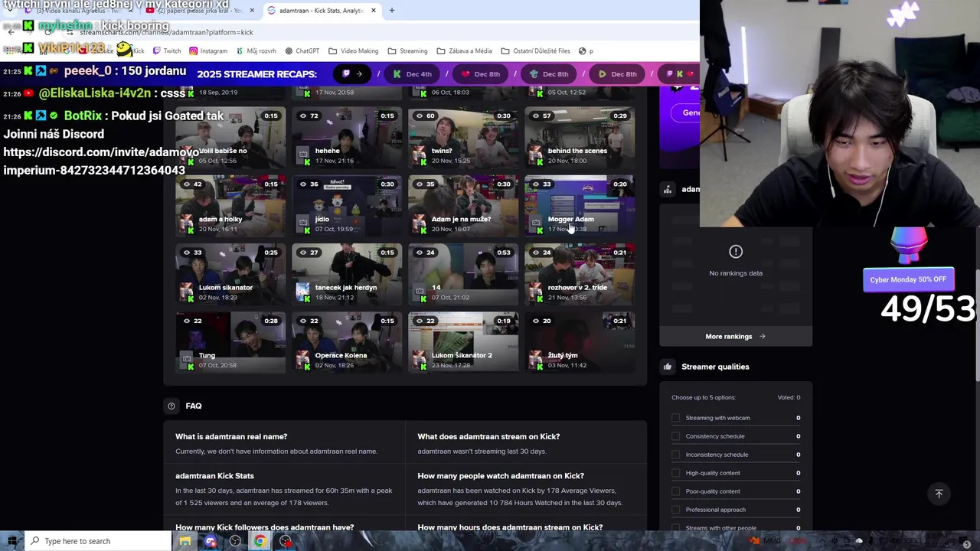
Task: Check 'Consistency schedule' option
Action: [x=676, y=436]
